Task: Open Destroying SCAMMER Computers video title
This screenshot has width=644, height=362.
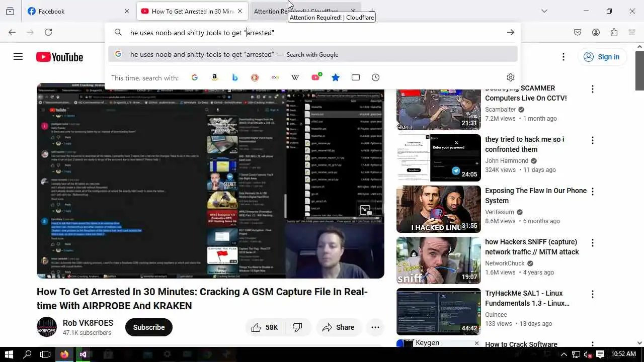Action: [x=526, y=93]
